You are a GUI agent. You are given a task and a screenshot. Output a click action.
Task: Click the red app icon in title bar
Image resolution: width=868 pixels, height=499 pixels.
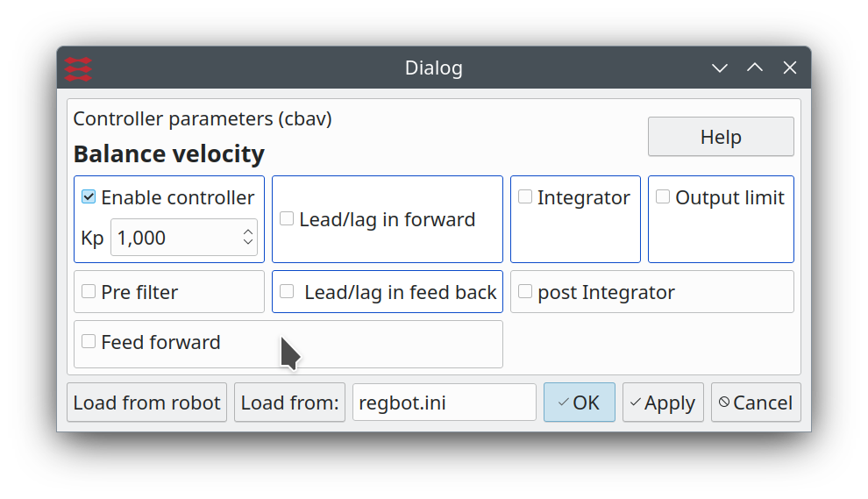78,68
